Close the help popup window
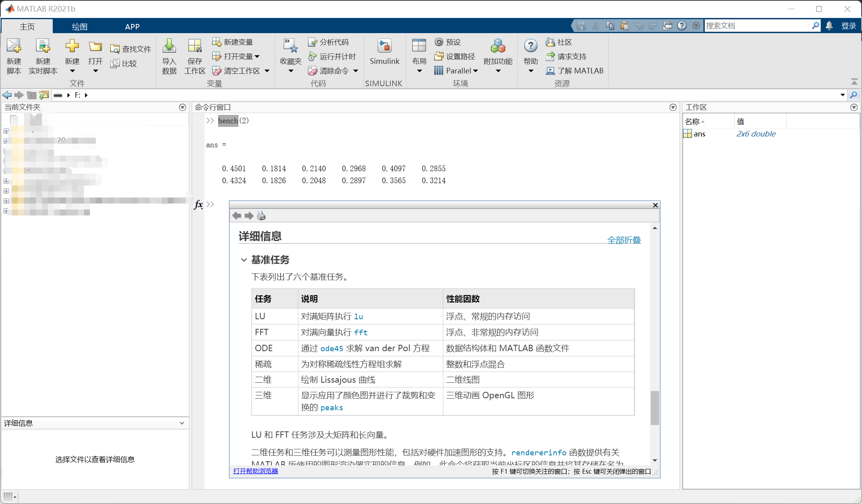 click(x=655, y=205)
